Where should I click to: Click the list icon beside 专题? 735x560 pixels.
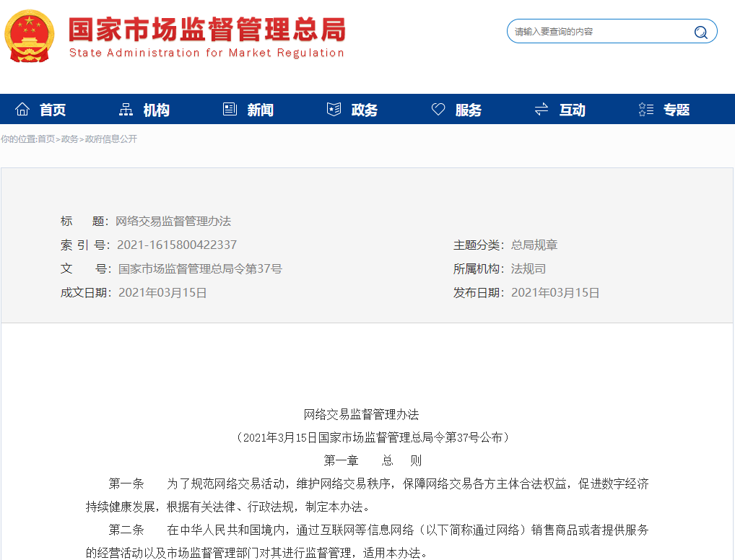click(646, 110)
